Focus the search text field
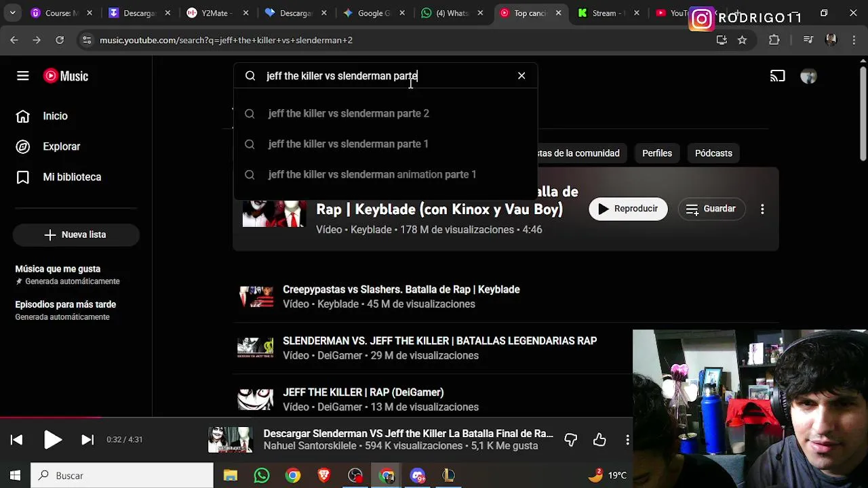 (x=387, y=76)
